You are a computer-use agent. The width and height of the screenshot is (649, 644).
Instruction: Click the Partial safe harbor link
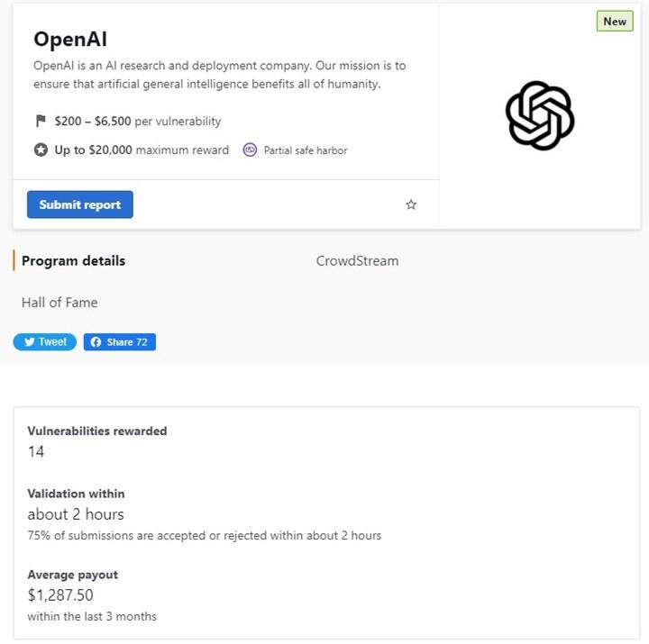(x=306, y=150)
